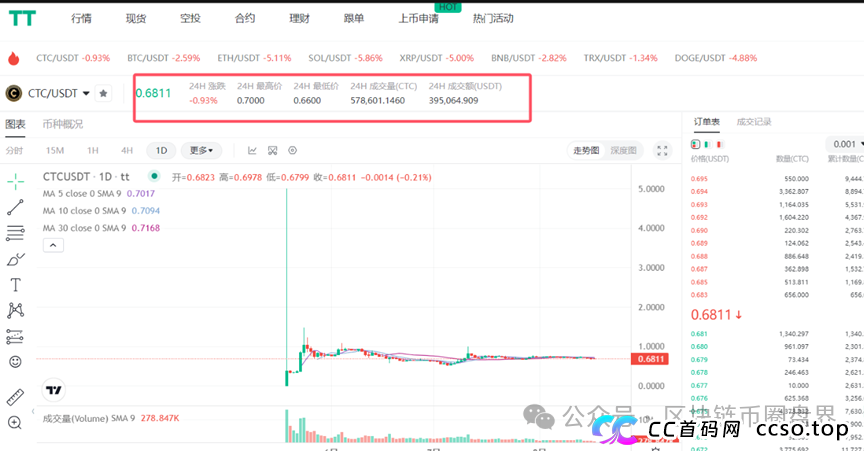
Task: Open chart settings circle icon
Action: (x=293, y=151)
